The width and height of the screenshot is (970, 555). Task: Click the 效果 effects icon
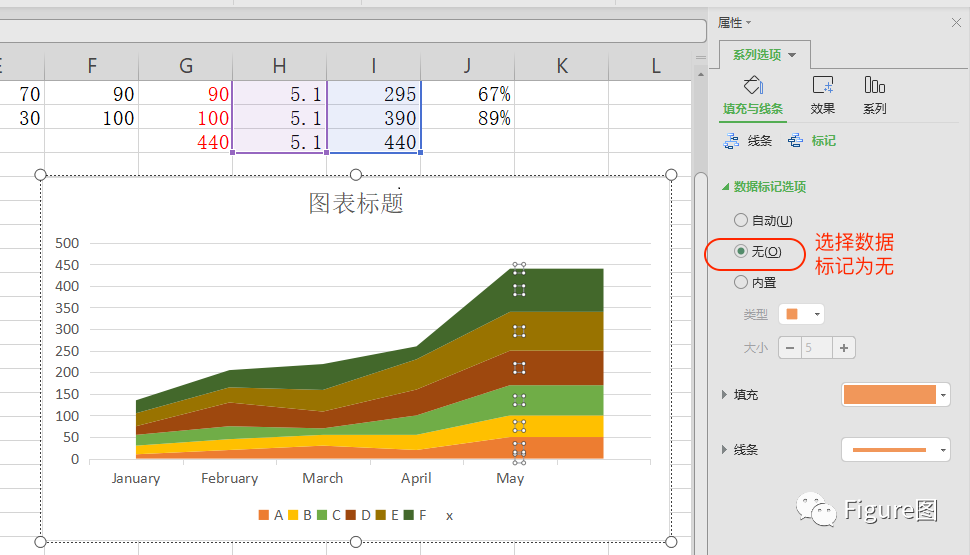pyautogui.click(x=823, y=85)
